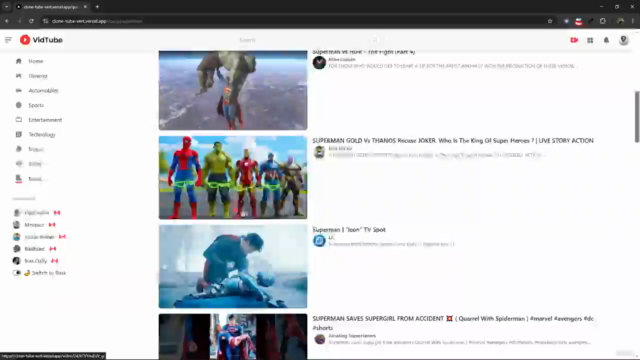Go to Home in the sidebar
Viewport: 640px width, 360px height.
click(x=36, y=61)
